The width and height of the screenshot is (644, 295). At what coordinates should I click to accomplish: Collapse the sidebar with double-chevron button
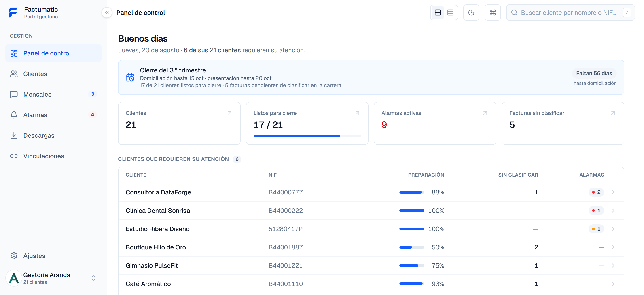click(x=107, y=13)
